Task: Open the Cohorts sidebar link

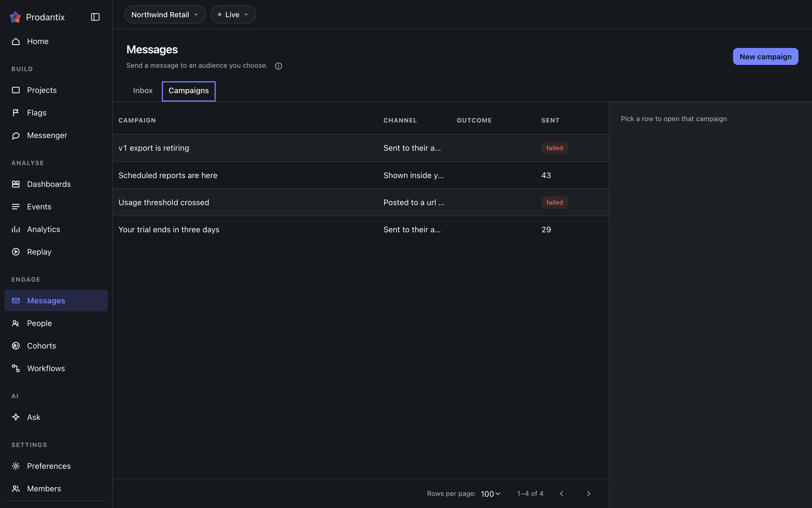Action: (56, 346)
